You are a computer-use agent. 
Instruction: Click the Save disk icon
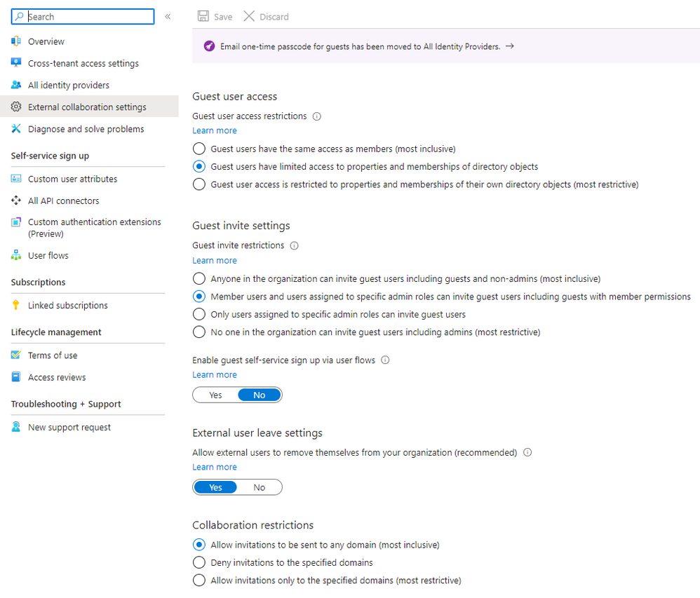203,16
